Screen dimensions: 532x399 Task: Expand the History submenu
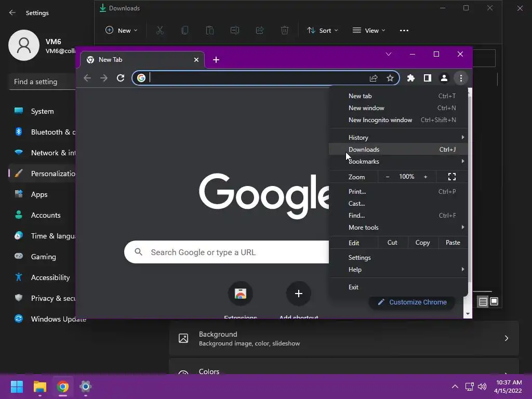[398, 137]
